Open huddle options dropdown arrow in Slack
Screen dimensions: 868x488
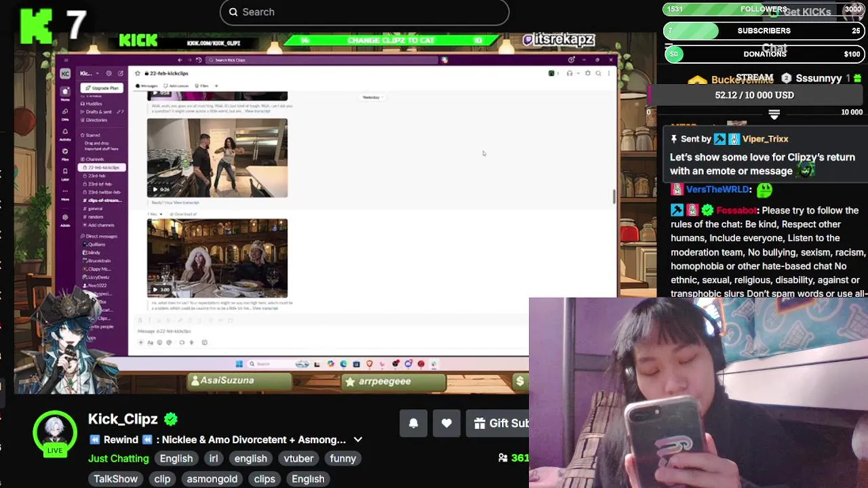tap(578, 73)
